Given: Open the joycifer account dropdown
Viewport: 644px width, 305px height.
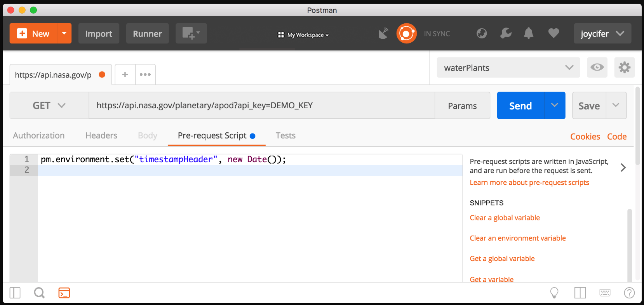Looking at the screenshot, I should pyautogui.click(x=602, y=34).
